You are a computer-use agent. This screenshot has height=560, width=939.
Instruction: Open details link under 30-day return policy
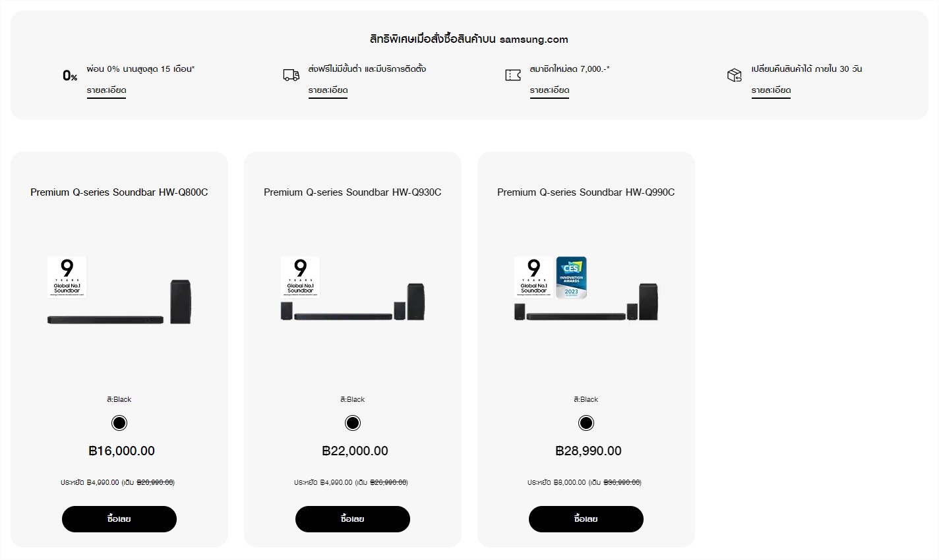(x=771, y=90)
